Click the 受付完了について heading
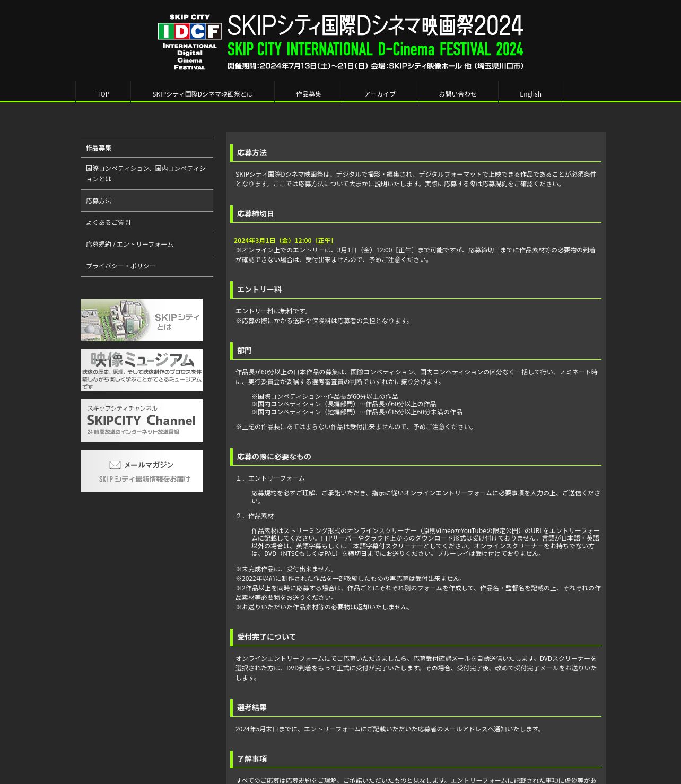This screenshot has width=681, height=784. (266, 637)
